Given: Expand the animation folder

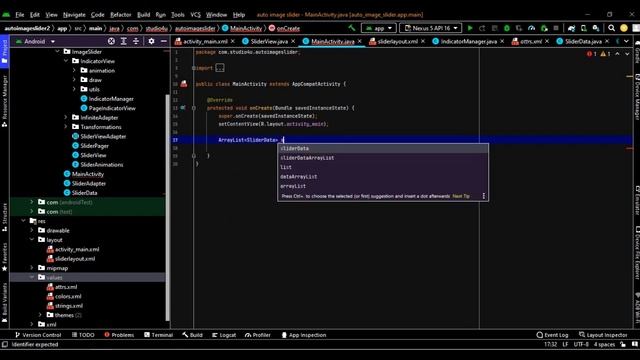Looking at the screenshot, I should pyautogui.click(x=74, y=70).
